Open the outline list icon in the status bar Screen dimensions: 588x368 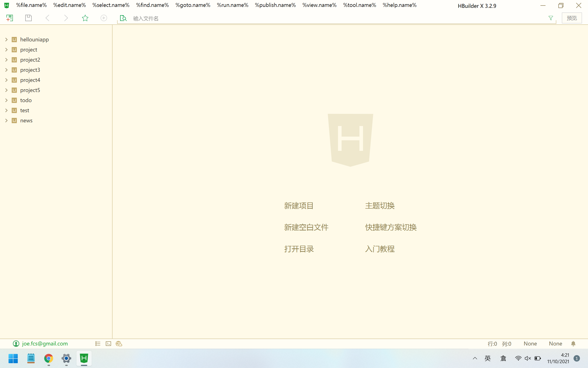tap(98, 344)
